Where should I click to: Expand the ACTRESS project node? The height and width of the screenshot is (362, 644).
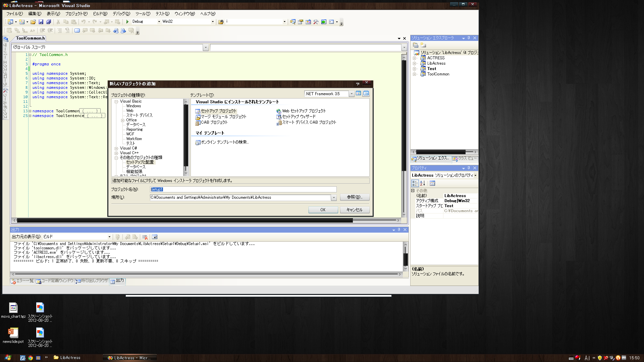point(414,58)
